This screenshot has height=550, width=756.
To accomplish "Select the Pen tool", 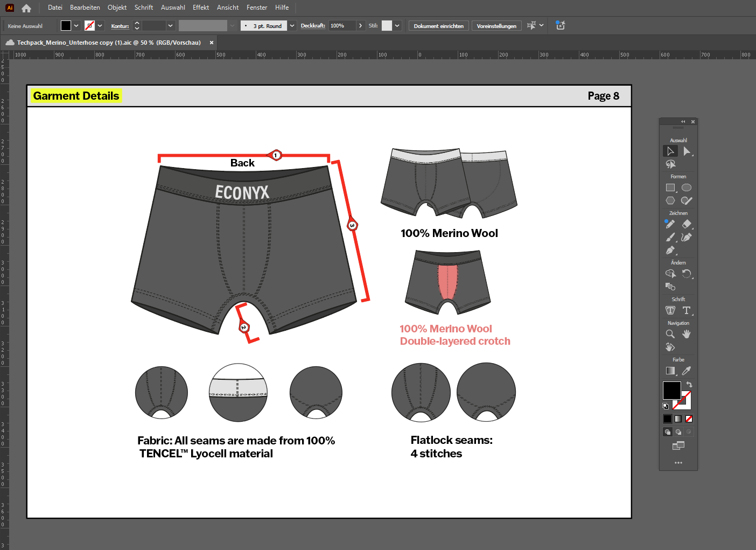I will pos(670,250).
